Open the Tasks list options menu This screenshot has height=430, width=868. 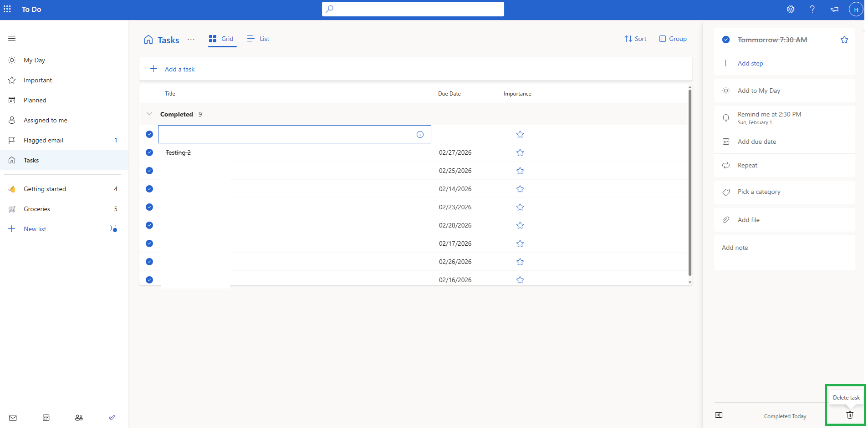click(191, 40)
